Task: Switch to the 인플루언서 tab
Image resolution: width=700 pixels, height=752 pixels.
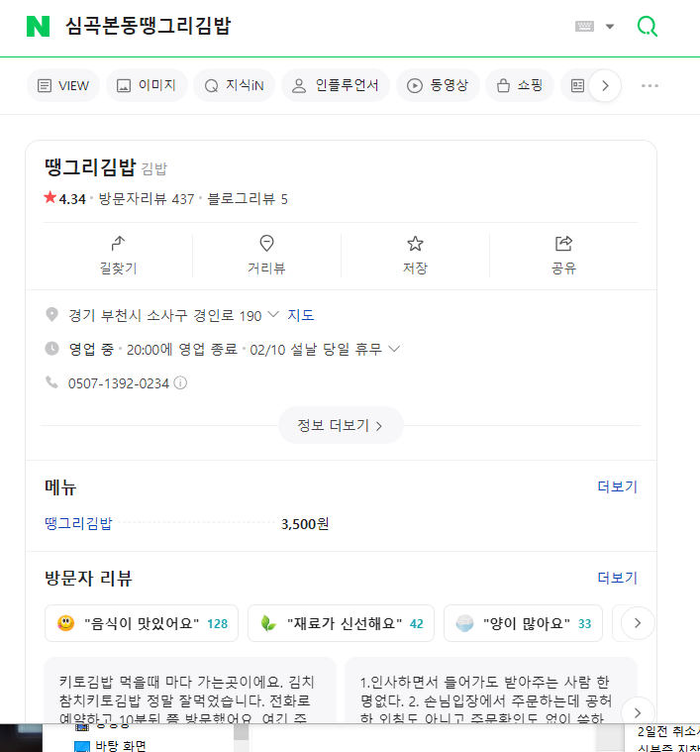Action: (x=336, y=85)
